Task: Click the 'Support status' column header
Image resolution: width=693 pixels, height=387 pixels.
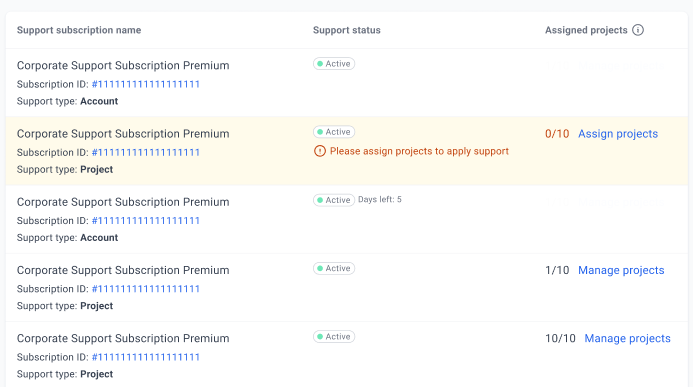Action: 346,30
